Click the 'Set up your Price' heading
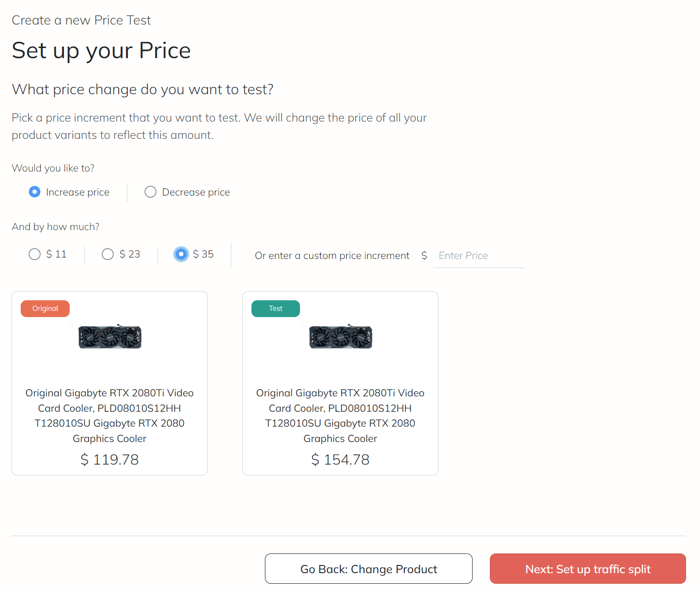700x589 pixels. click(x=101, y=50)
